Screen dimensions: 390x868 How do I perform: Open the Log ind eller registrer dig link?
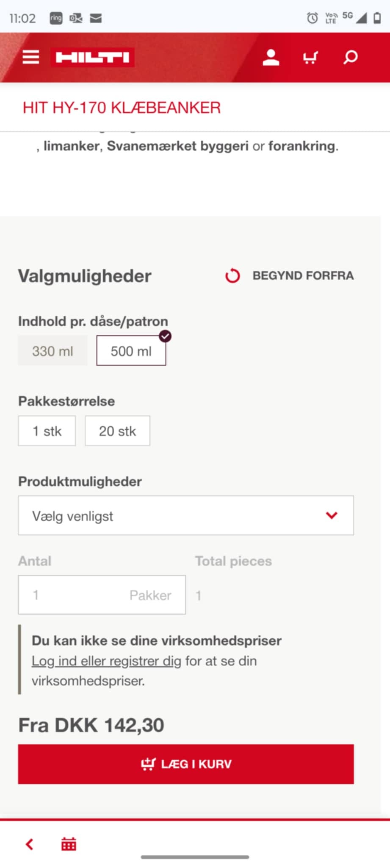point(106,661)
